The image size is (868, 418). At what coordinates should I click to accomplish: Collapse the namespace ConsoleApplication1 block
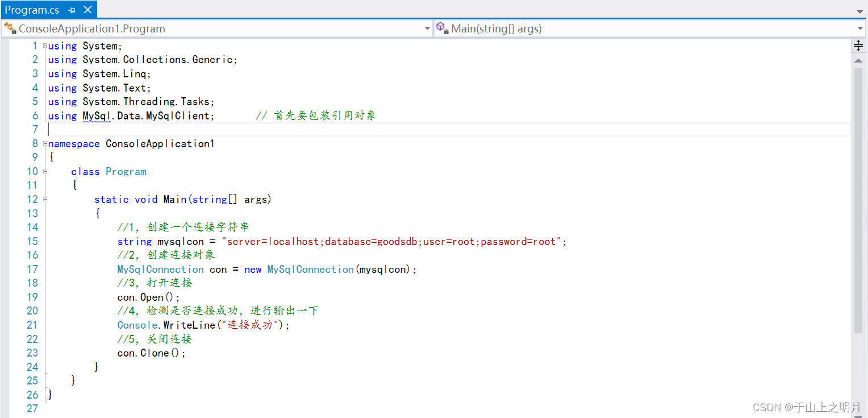(45, 143)
